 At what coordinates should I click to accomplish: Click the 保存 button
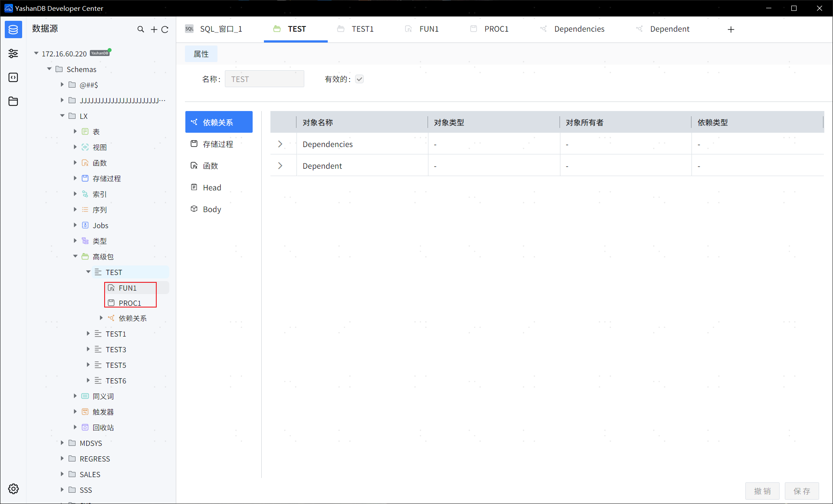(801, 491)
